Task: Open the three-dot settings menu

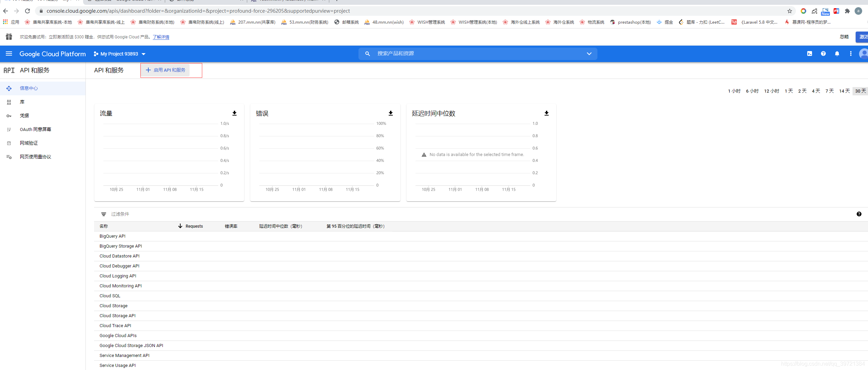Action: (x=851, y=54)
